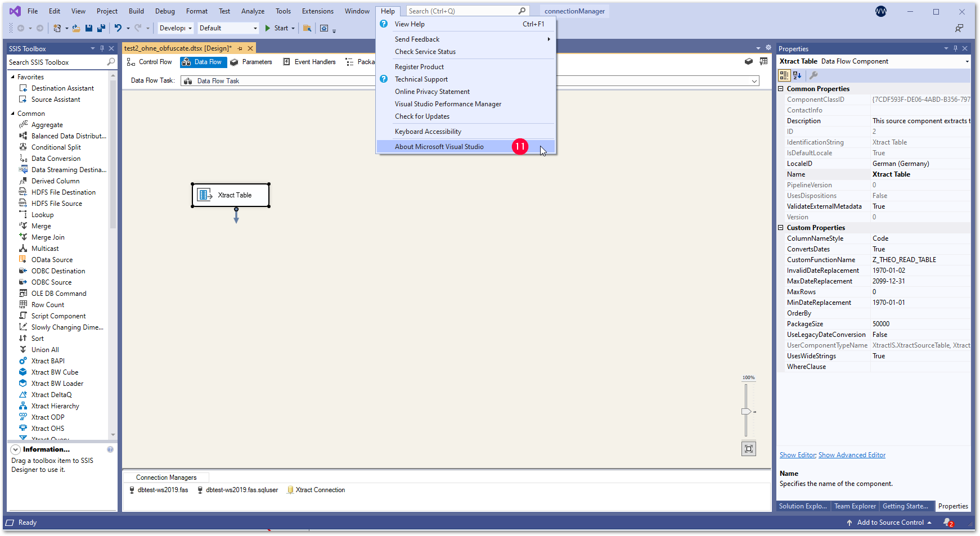Open notifications bell in status bar
This screenshot has height=536, width=980.
(x=947, y=523)
